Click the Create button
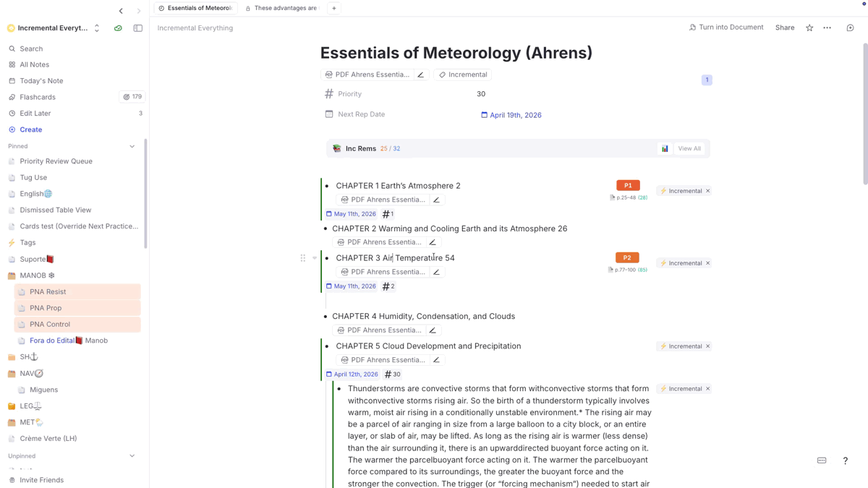This screenshot has width=868, height=488. (30, 129)
